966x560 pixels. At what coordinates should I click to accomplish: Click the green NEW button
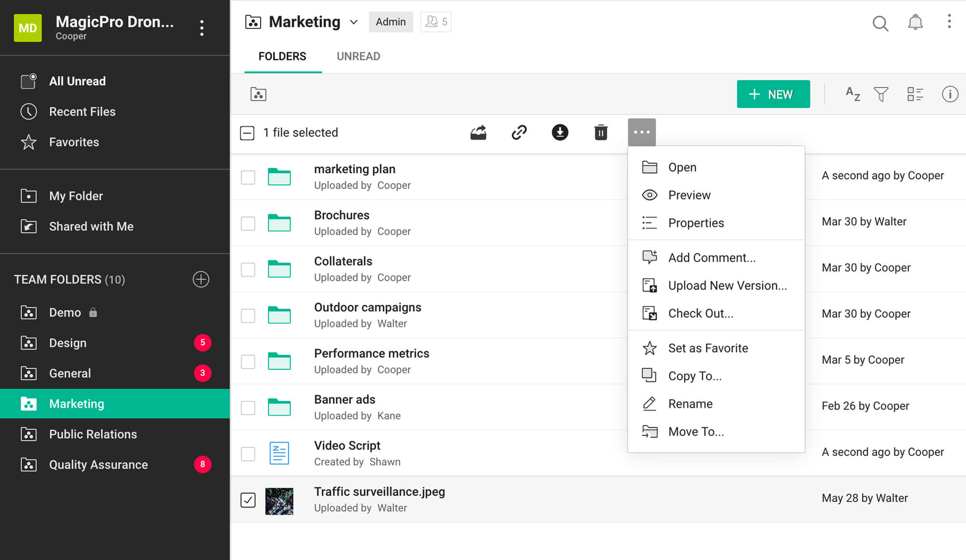pyautogui.click(x=773, y=94)
